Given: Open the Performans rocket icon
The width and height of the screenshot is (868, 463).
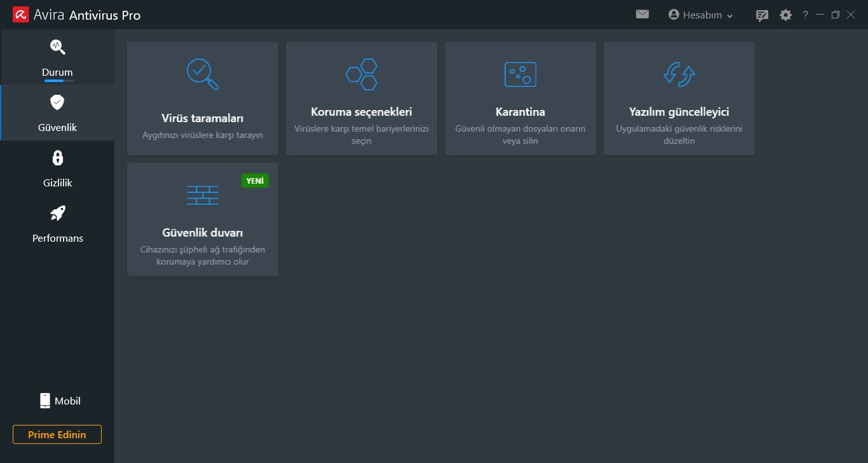Looking at the screenshot, I should (58, 212).
